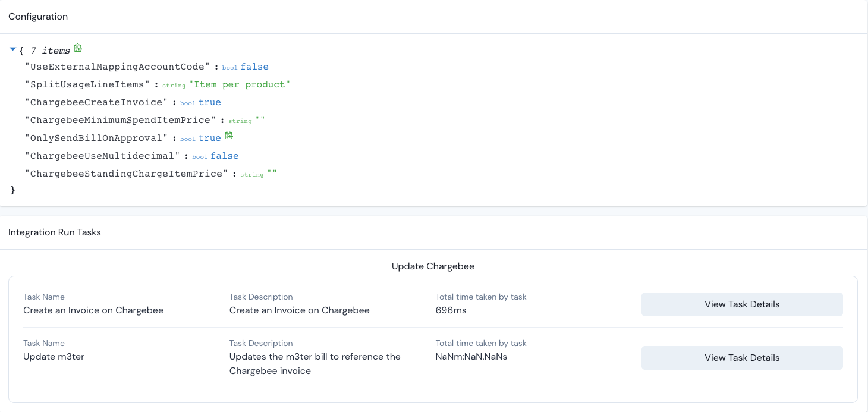Screen dimensions: 868x412
Task: Click the NaNm:NaN.NaNs task duration
Action: click(471, 357)
